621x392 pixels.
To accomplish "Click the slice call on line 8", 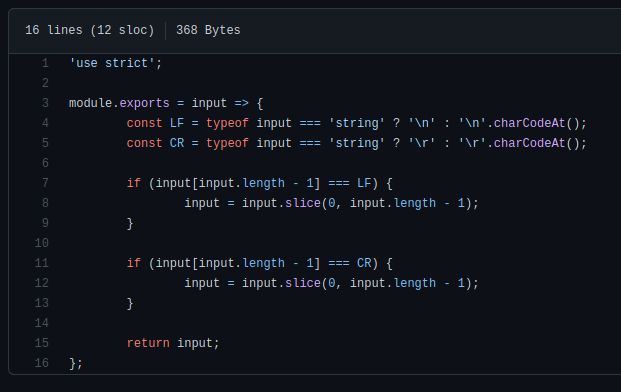I will point(303,203).
